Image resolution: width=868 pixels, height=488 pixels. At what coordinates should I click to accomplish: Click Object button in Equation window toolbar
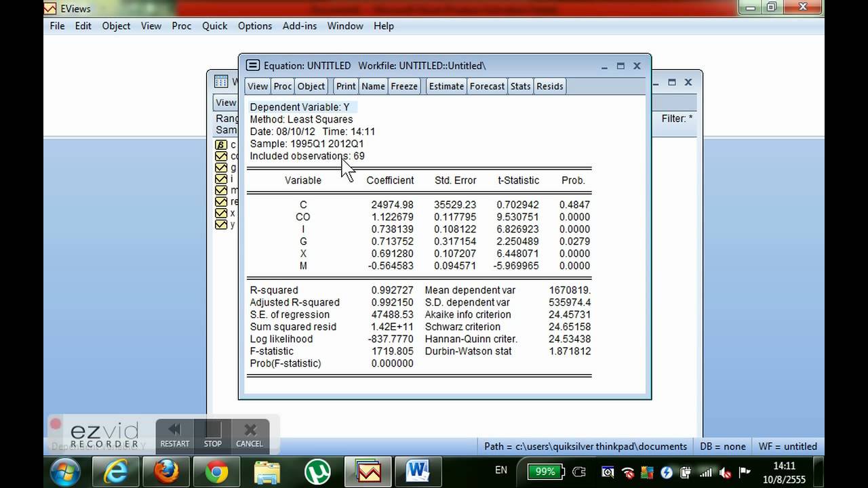(x=311, y=86)
